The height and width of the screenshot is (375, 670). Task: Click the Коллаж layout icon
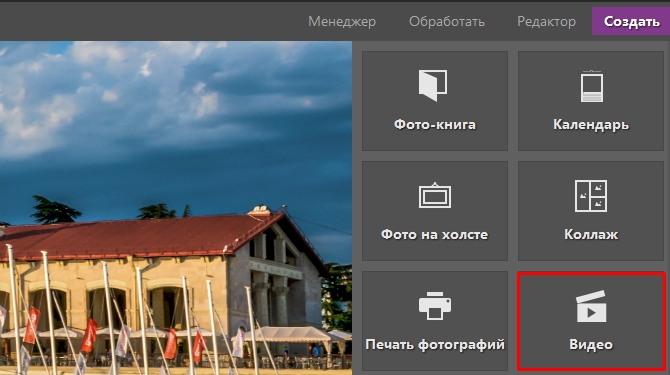point(591,196)
